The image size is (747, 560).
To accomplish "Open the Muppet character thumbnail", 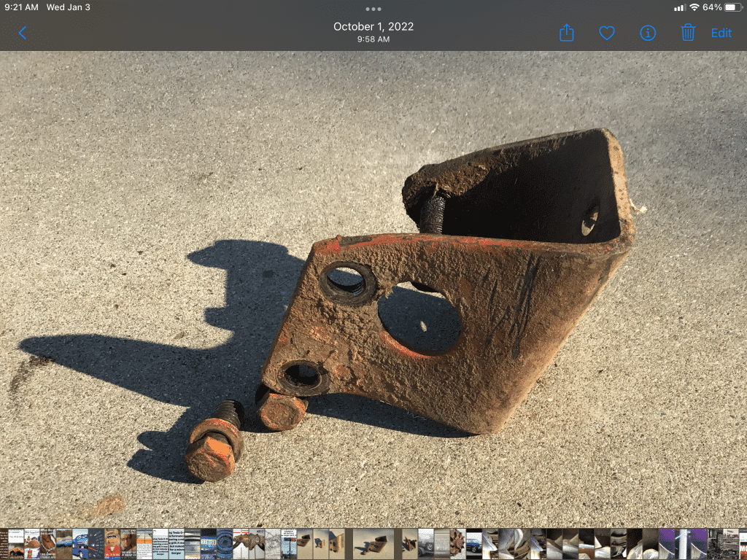I will (x=112, y=544).
